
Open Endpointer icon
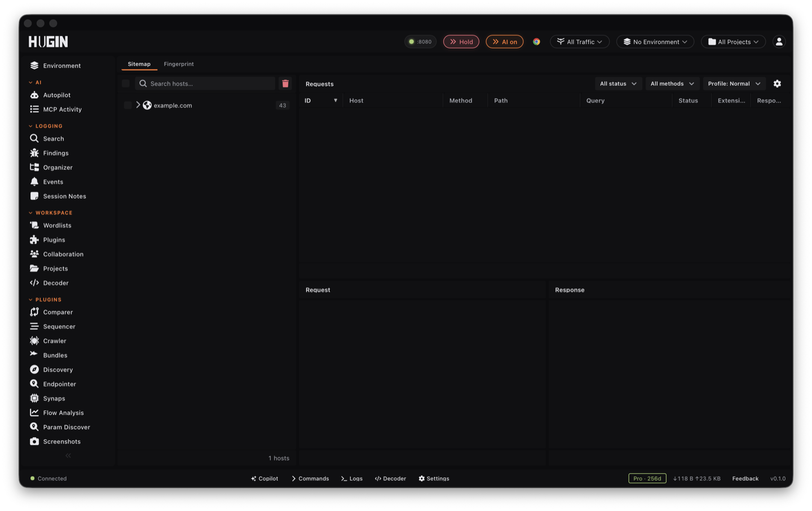(x=34, y=384)
